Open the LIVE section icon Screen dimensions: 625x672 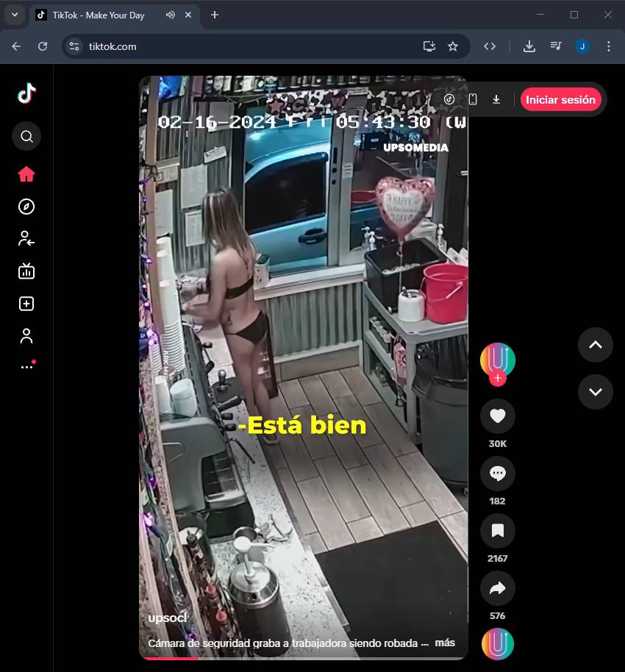[26, 271]
